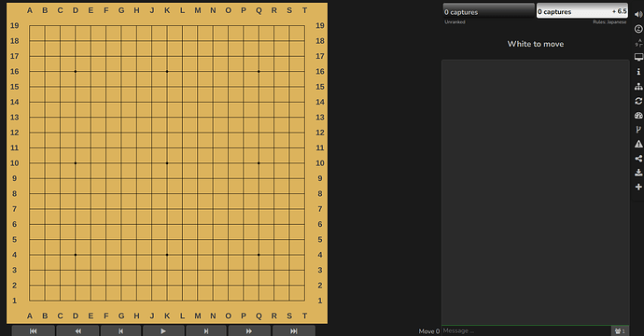Place a stone on center star point K10
The image size is (644, 336).
coord(167,163)
